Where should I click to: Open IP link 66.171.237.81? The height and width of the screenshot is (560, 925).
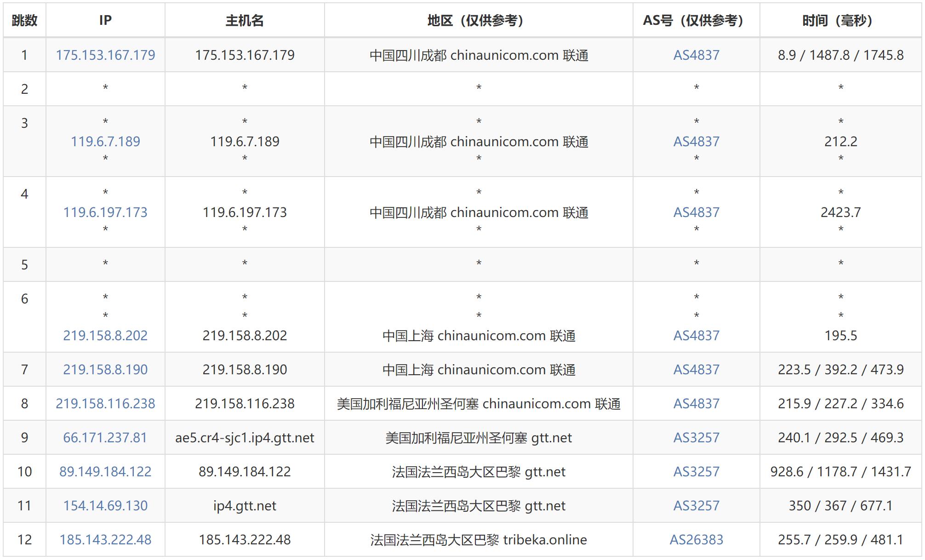(x=105, y=438)
